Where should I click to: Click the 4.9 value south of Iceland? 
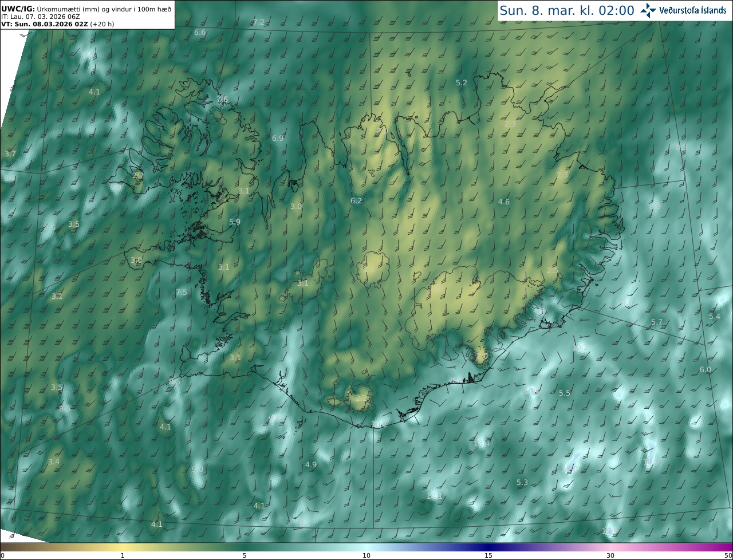(x=311, y=464)
